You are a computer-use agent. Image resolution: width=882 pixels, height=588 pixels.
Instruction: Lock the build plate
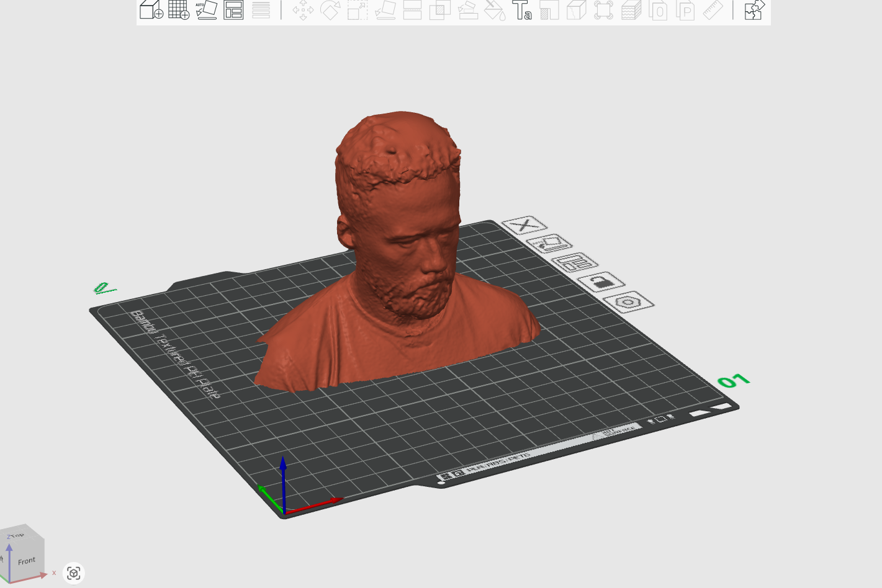tap(601, 281)
